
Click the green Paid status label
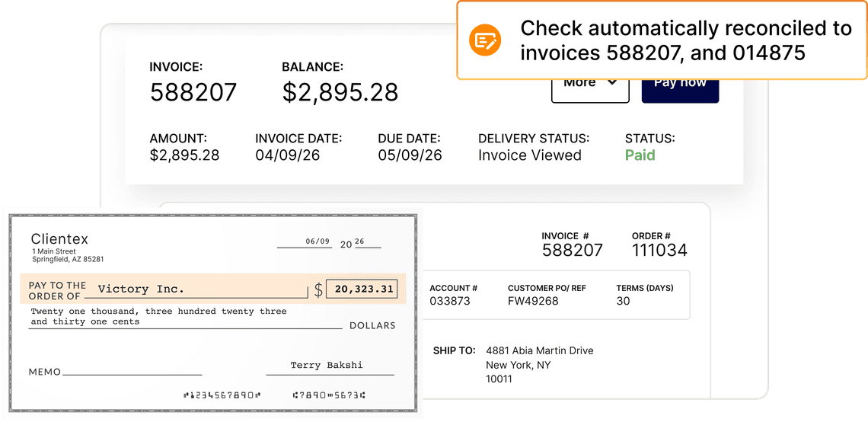pos(640,155)
